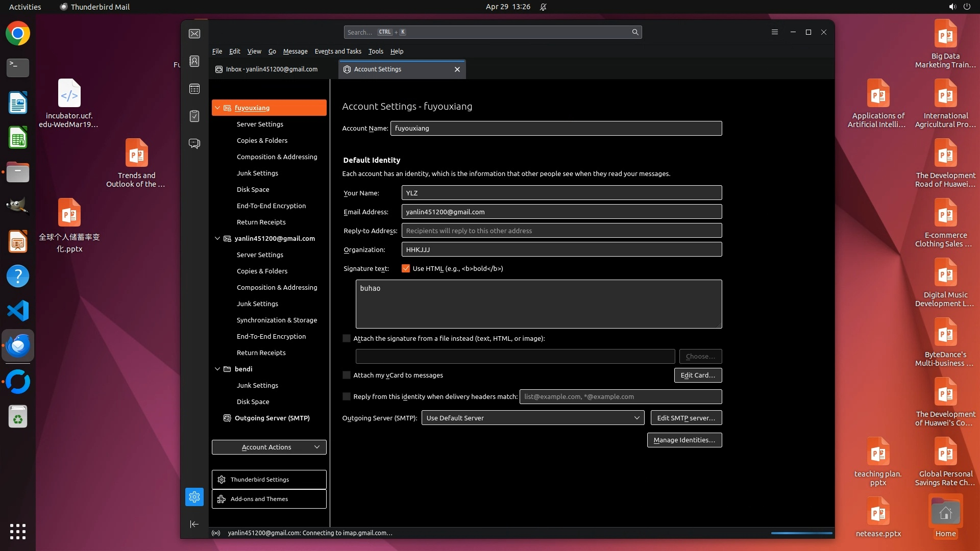Screen dimensions: 980x551
Task: Click into the Reply-to Address field
Action: (561, 231)
